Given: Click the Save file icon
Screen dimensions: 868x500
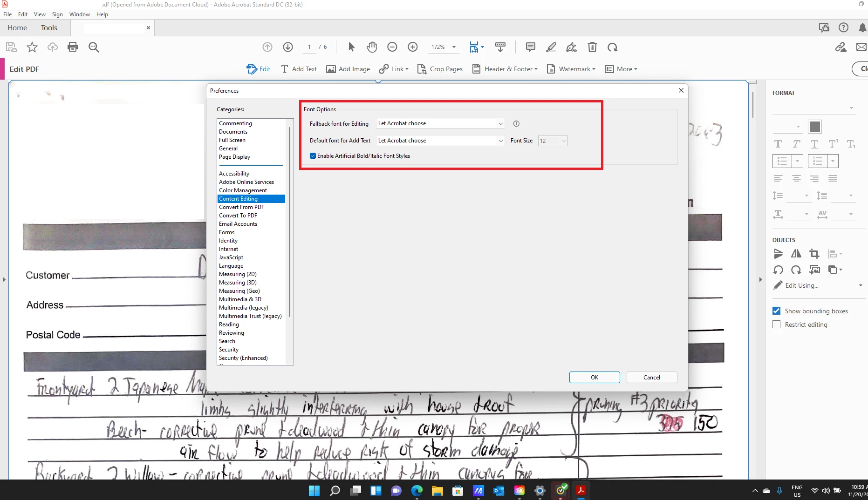Looking at the screenshot, I should [x=11, y=47].
